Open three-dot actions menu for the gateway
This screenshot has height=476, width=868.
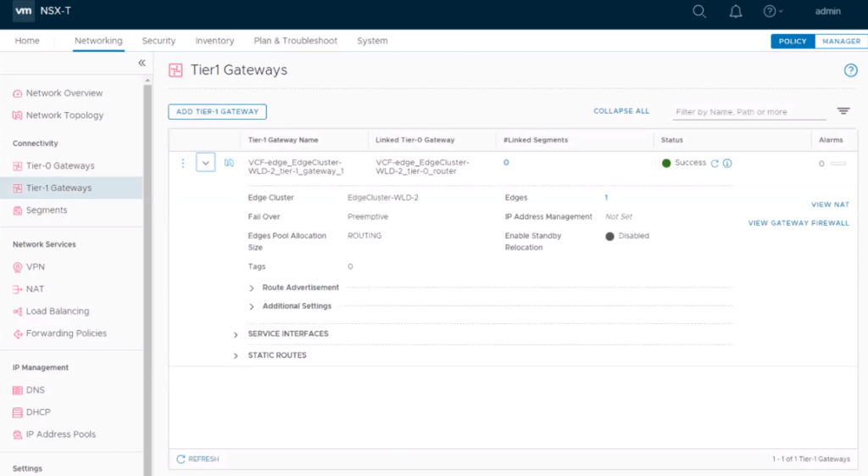(183, 163)
